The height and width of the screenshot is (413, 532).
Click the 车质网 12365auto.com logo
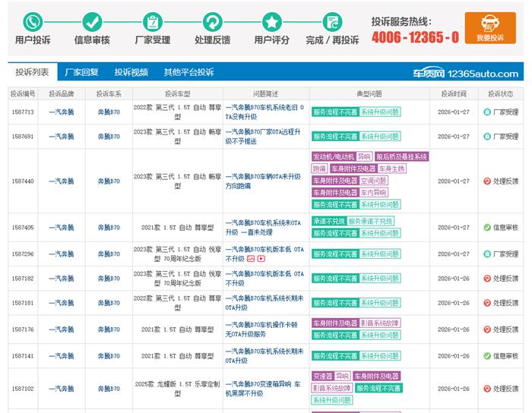point(465,74)
